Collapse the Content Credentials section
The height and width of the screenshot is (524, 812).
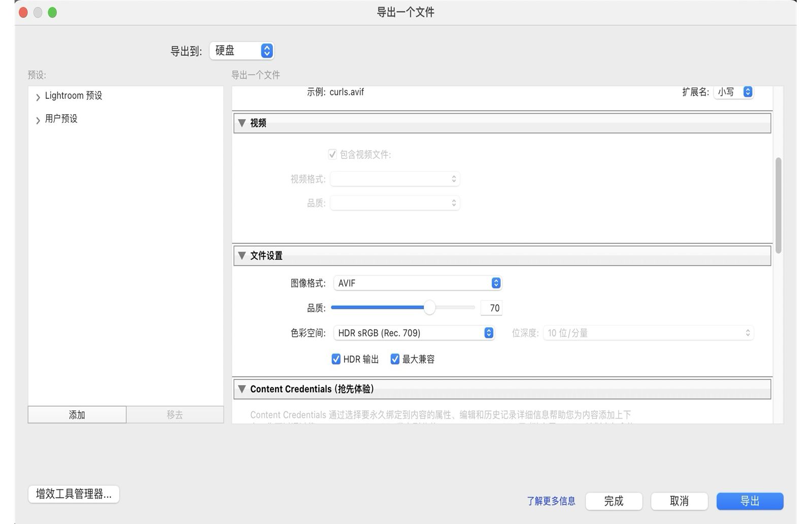[242, 389]
